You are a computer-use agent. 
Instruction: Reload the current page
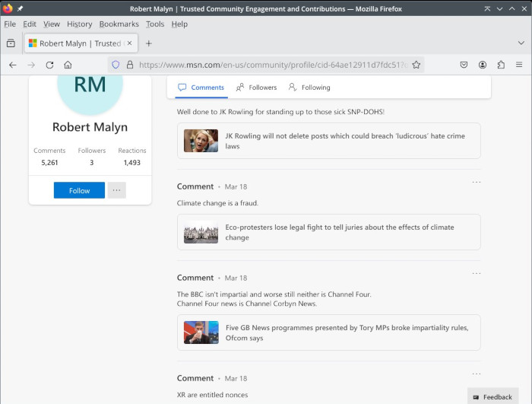pyautogui.click(x=49, y=65)
